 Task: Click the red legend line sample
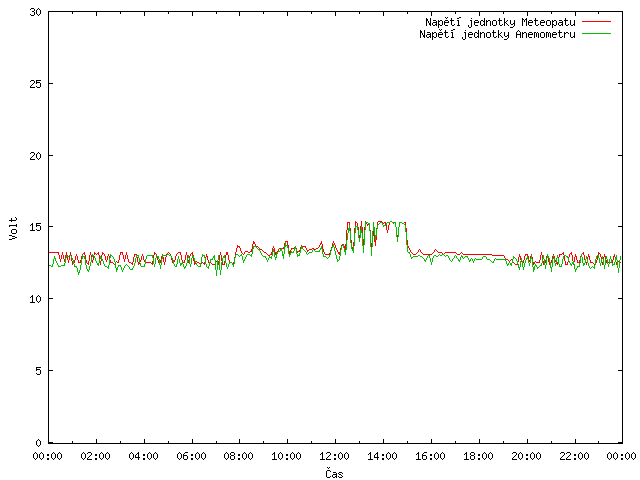[596, 22]
